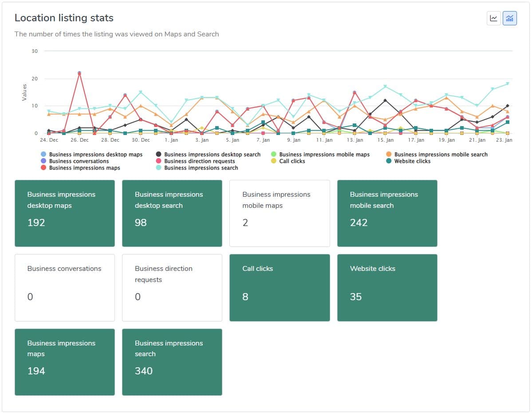Viewport: 532px width, 413px height.
Task: Click the orange mobile search legend dot
Action: pyautogui.click(x=389, y=154)
